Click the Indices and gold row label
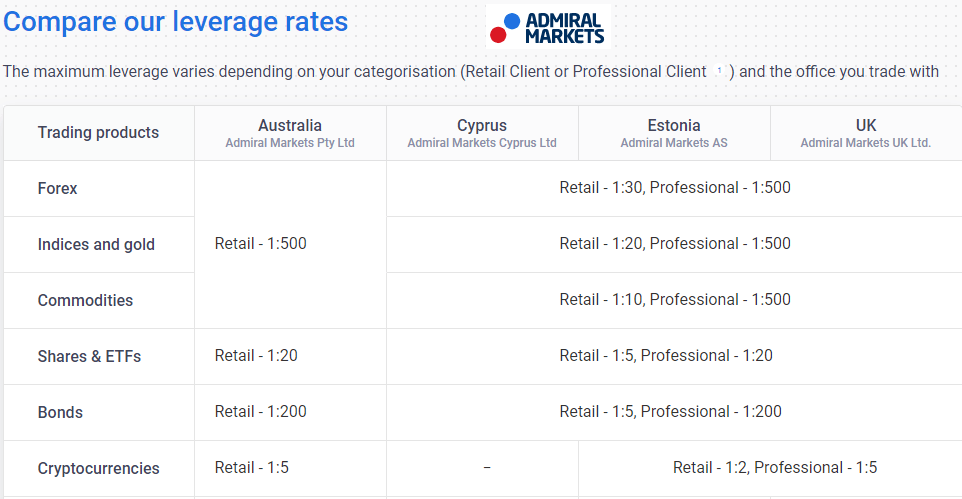 tap(96, 244)
